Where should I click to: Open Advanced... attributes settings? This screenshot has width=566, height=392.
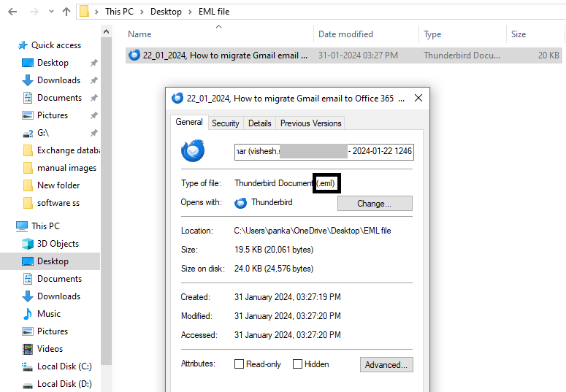386,364
